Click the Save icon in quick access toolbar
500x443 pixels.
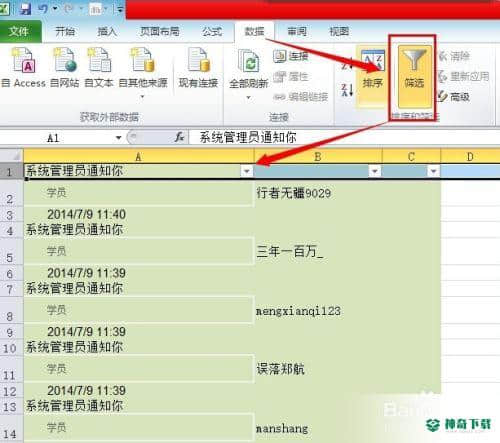26,8
